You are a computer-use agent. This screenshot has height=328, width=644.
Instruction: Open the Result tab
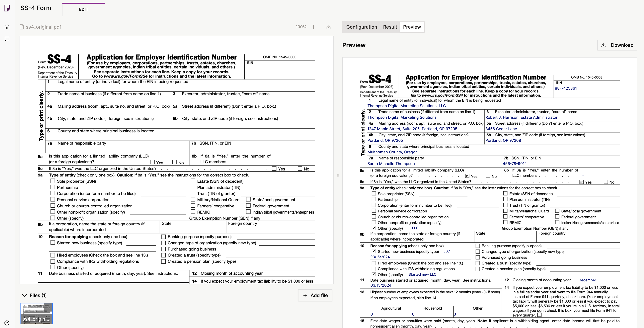click(390, 27)
